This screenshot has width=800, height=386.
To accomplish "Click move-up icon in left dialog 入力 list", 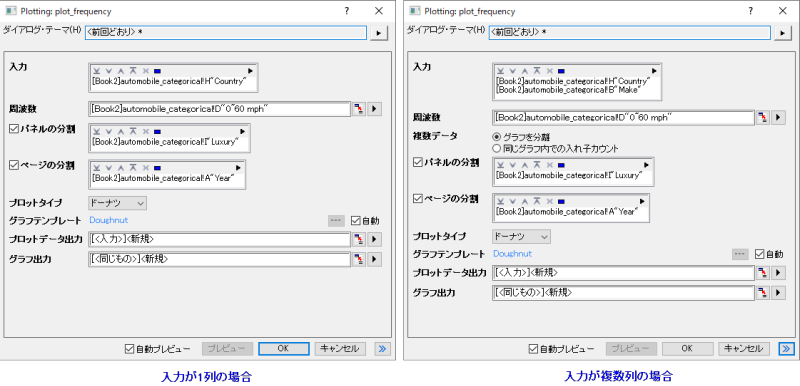I will point(121,71).
